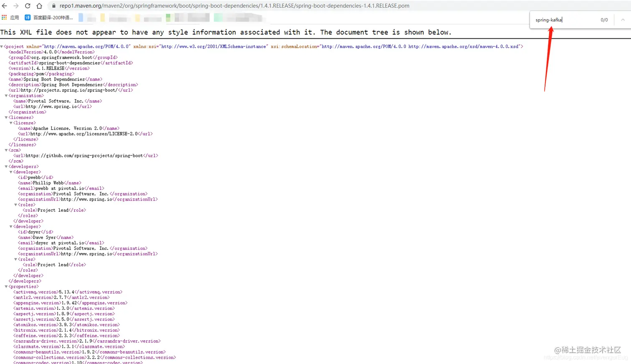Click the 'This XML file' notice text
The image size is (631, 364).
[225, 32]
